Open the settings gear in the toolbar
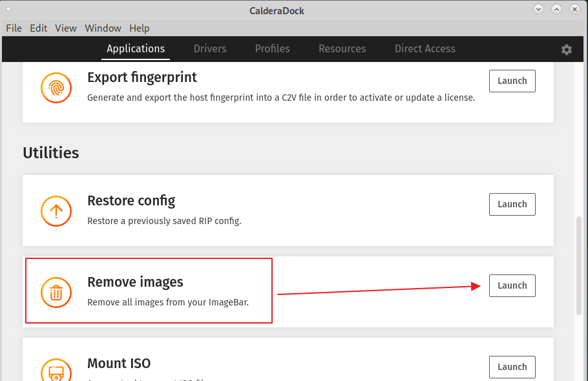Viewport: 588px width, 381px height. pos(567,49)
